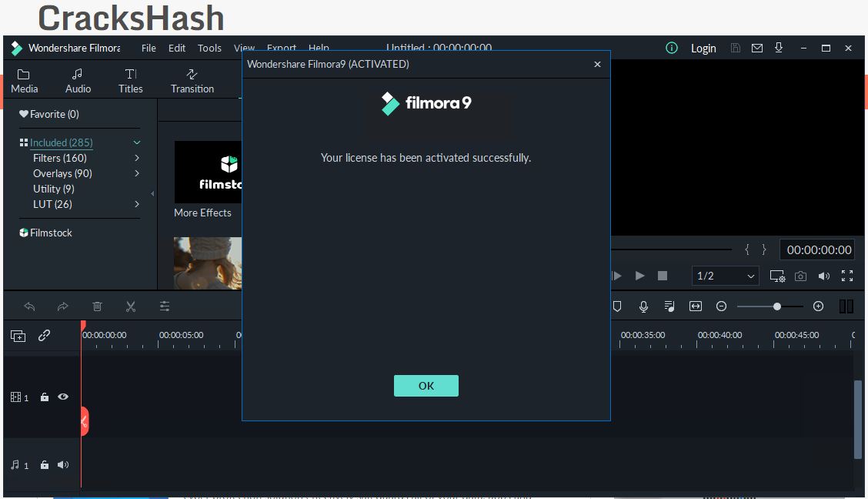868x499 pixels.
Task: Expand the Filters (160) arrow
Action: pyautogui.click(x=137, y=158)
